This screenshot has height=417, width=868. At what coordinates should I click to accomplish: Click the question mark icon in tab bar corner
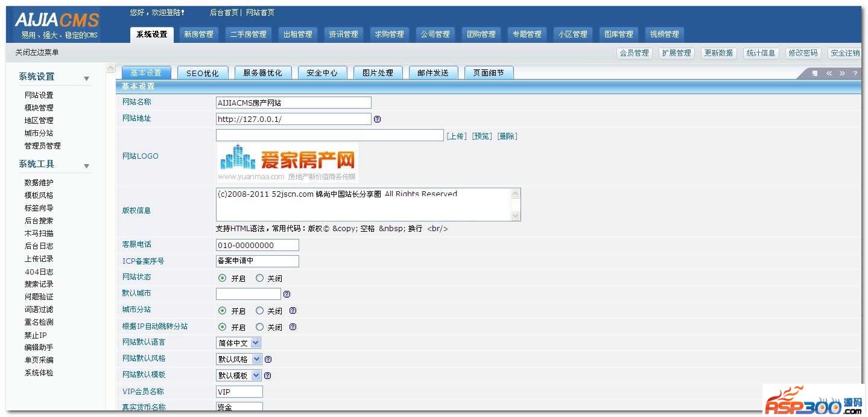click(x=855, y=73)
